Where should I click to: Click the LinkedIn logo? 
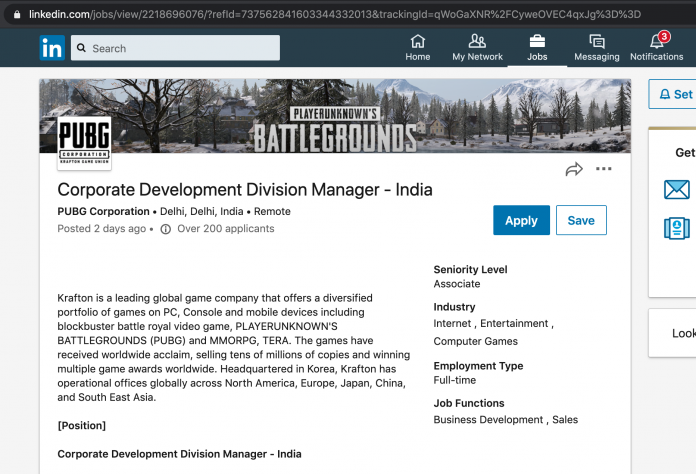click(52, 47)
